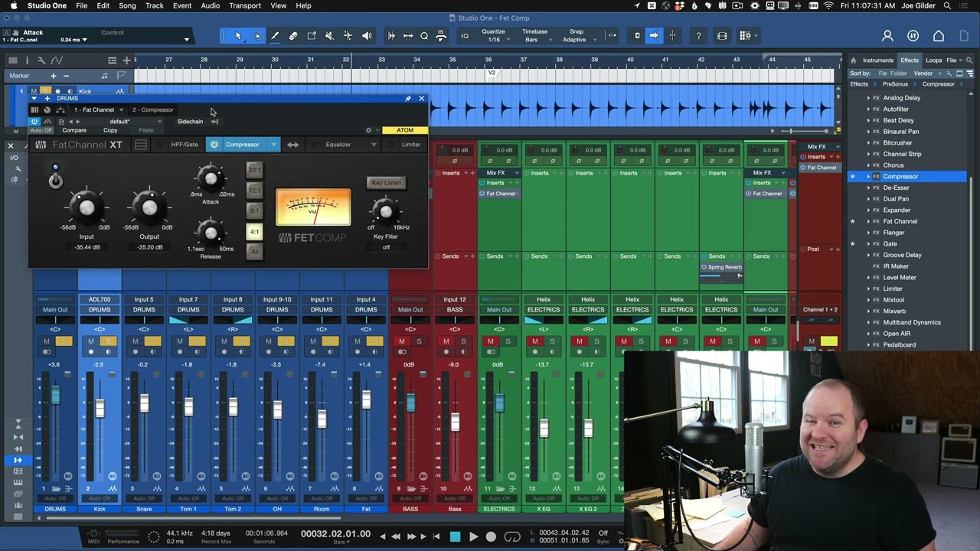This screenshot has height=551, width=980.
Task: Close the mixer console X icon
Action: point(11,145)
